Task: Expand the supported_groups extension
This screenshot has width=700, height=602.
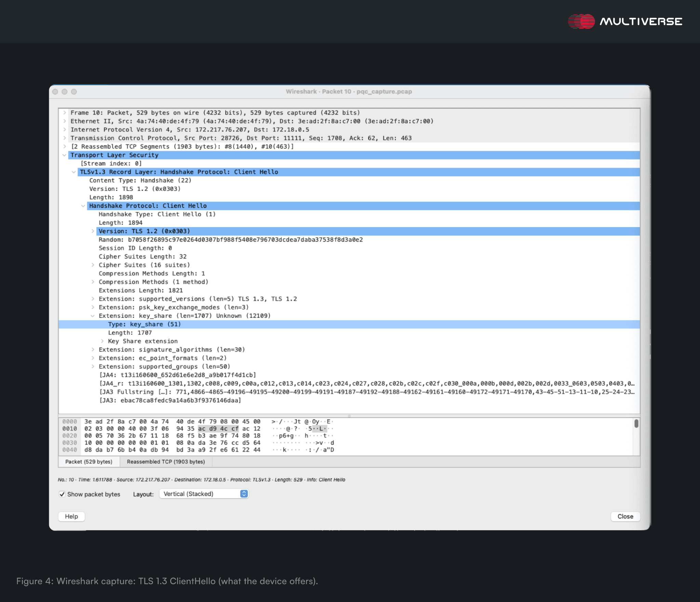Action: coord(93,367)
